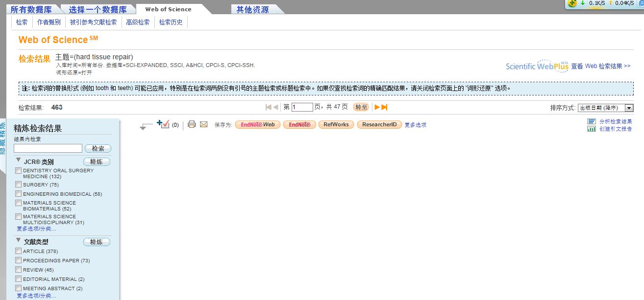644x300 pixels.
Task: Click 精炼 button for JCR categories
Action: pos(97,162)
